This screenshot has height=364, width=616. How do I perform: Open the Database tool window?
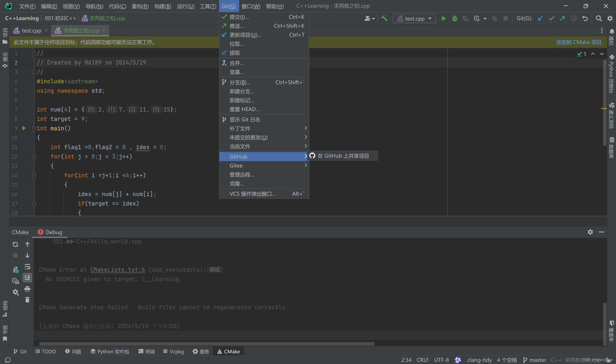click(x=612, y=148)
